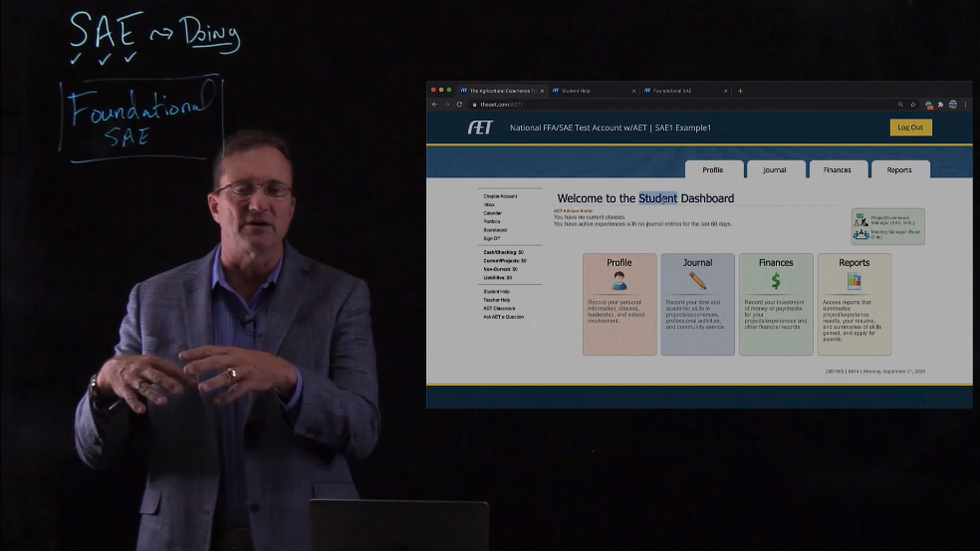
Task: Click the green dollar sign Finances icon
Action: 775,281
